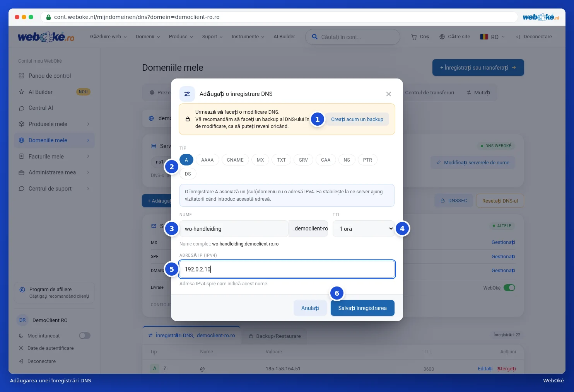Viewport: 574px width, 392px height.
Task: Click the Program de afiliere icon
Action: [x=22, y=290]
